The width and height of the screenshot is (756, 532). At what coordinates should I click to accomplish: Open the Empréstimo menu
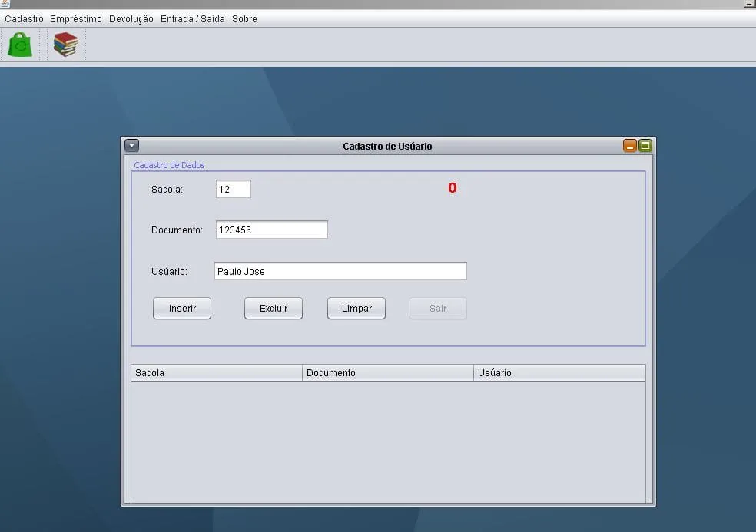point(76,19)
